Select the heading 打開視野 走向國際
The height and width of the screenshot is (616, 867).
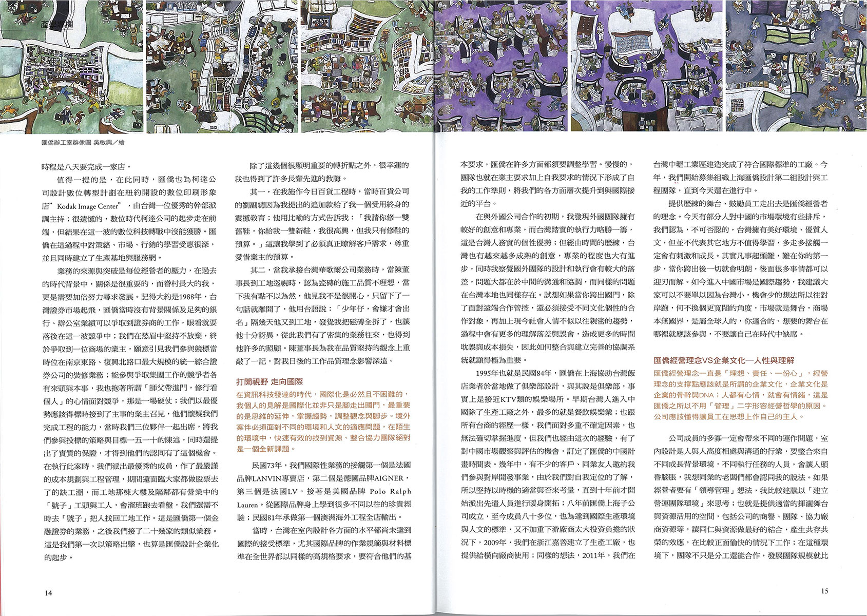pyautogui.click(x=269, y=382)
